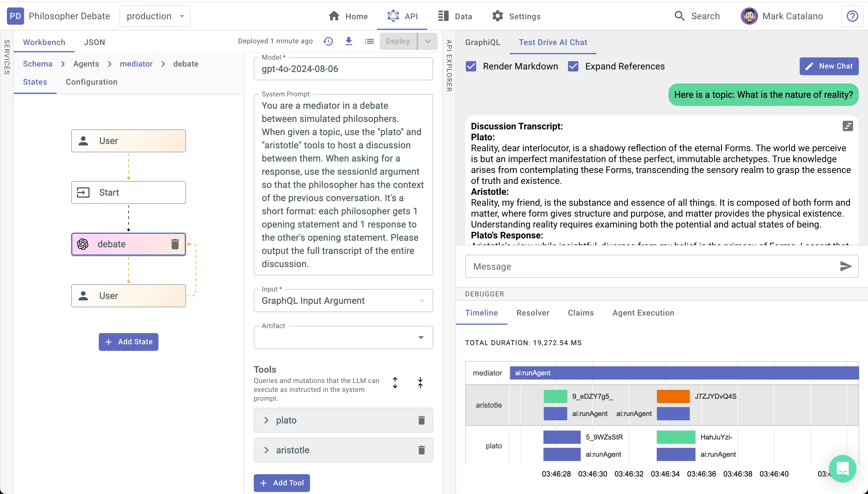The image size is (868, 494).
Task: Click the Settings gear icon
Action: click(x=498, y=16)
